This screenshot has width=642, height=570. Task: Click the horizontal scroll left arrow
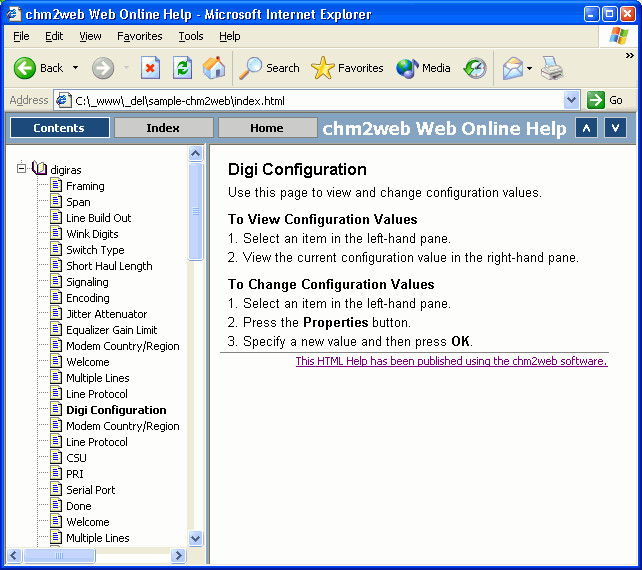[14, 556]
